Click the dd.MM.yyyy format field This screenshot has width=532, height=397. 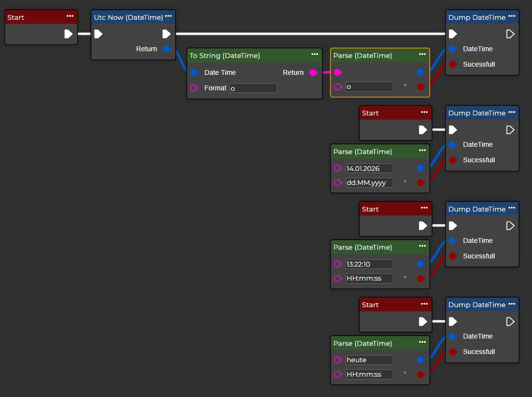[x=369, y=183]
